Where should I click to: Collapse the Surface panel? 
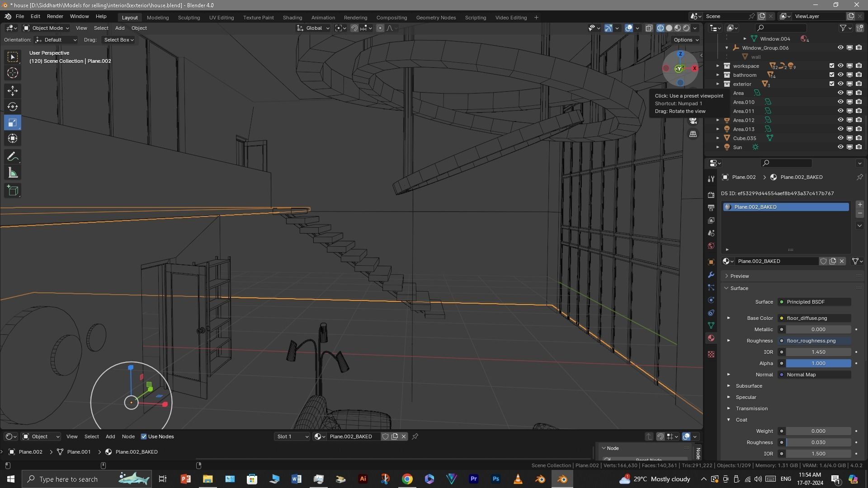tap(739, 288)
